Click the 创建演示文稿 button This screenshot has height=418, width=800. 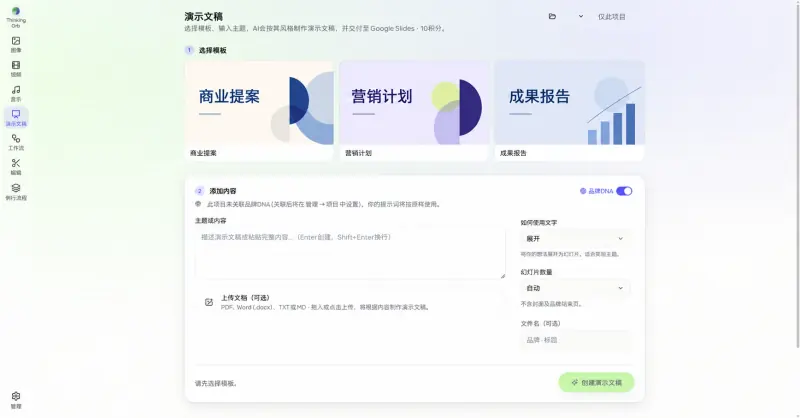point(596,382)
